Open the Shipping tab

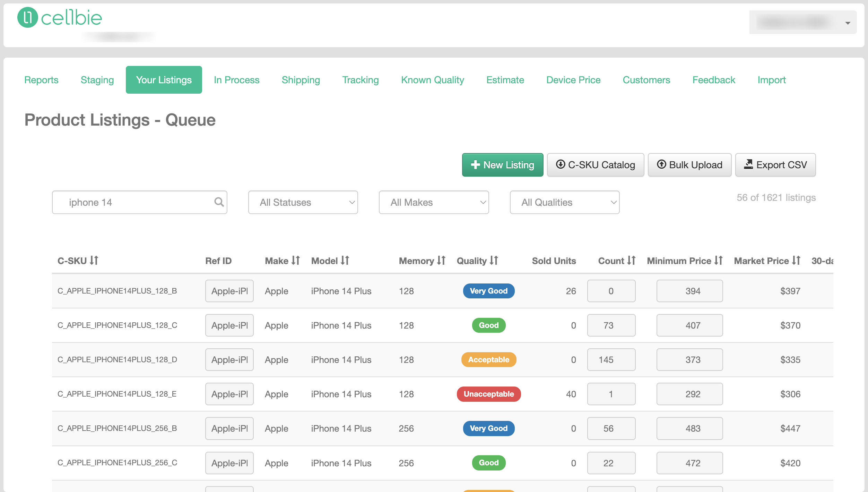pos(301,80)
